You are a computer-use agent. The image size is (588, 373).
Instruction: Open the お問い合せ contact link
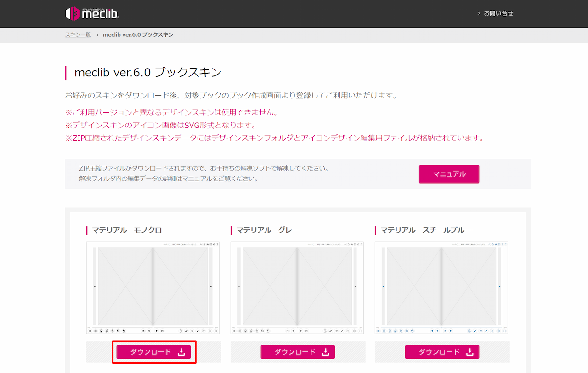tap(498, 13)
